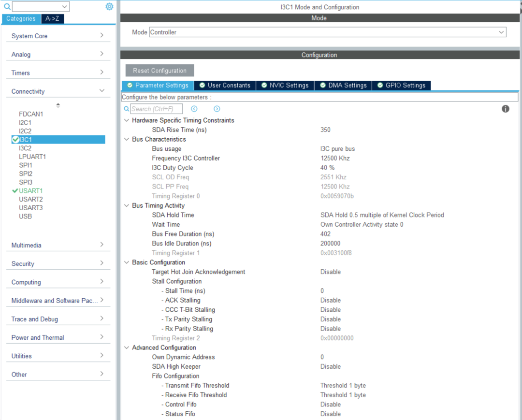Collapse the Advanced Configuration section
Screen dimensions: 522x420
tap(127, 348)
